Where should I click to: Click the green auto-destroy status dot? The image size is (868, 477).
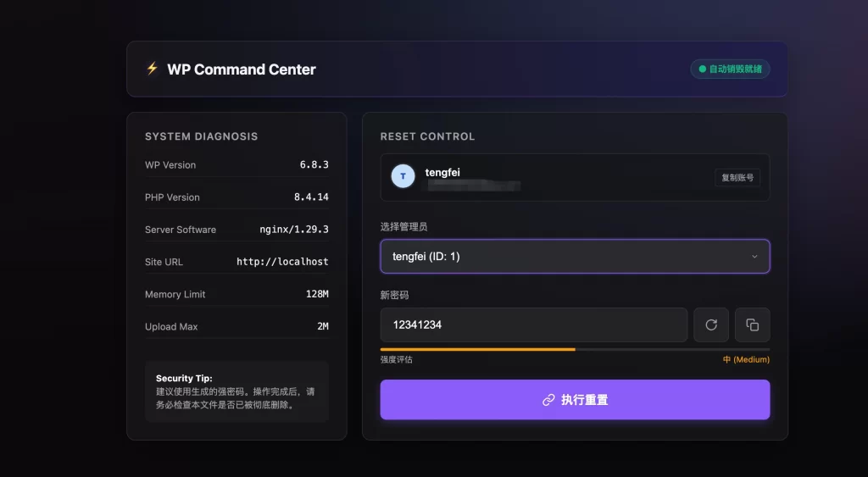coord(702,69)
